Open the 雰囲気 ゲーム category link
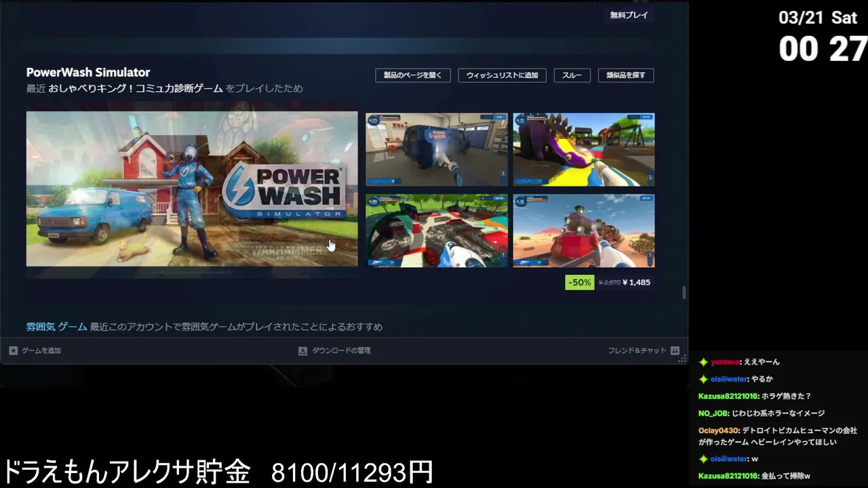The height and width of the screenshot is (488, 868). [57, 327]
